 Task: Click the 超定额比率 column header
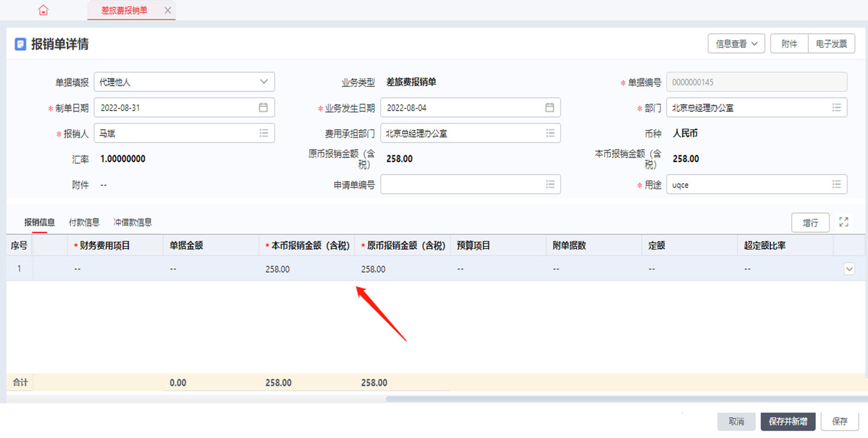click(786, 246)
